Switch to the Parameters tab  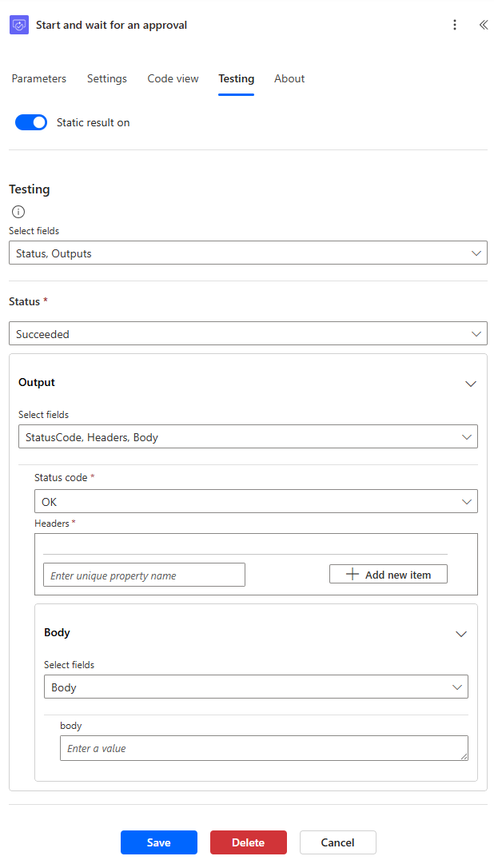38,78
